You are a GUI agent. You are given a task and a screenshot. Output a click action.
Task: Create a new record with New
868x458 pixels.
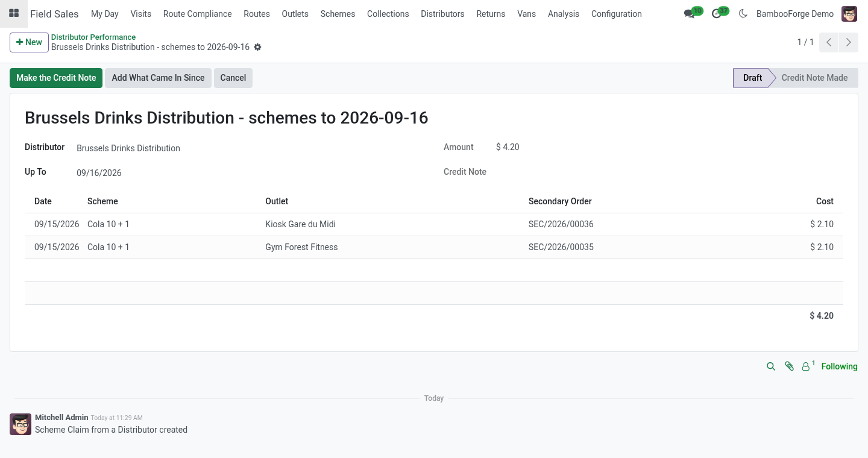click(x=29, y=42)
